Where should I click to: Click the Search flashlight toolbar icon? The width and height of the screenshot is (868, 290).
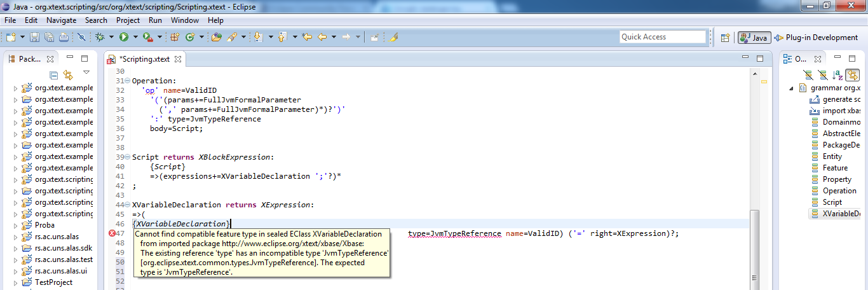coord(232,38)
